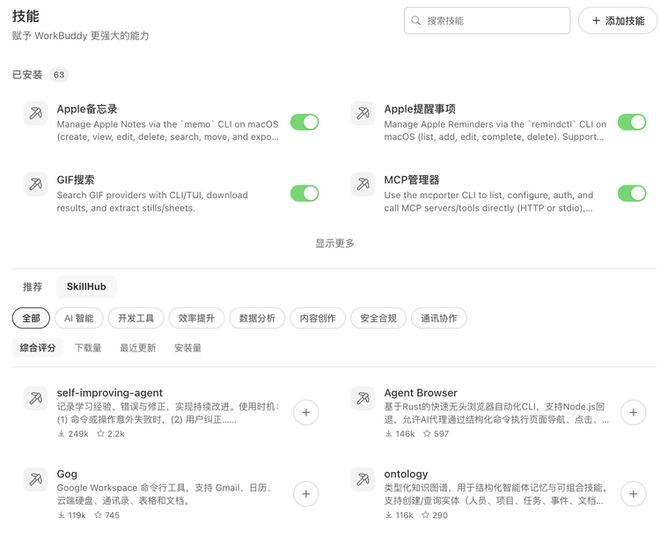The image size is (660, 539).
Task: Click the Apple提醒事项 skill icon
Action: click(363, 113)
